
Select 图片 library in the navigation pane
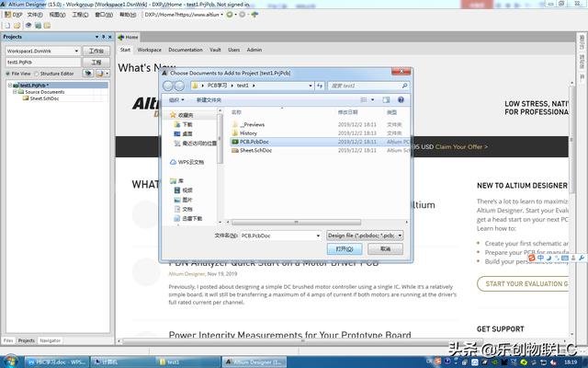click(x=184, y=200)
